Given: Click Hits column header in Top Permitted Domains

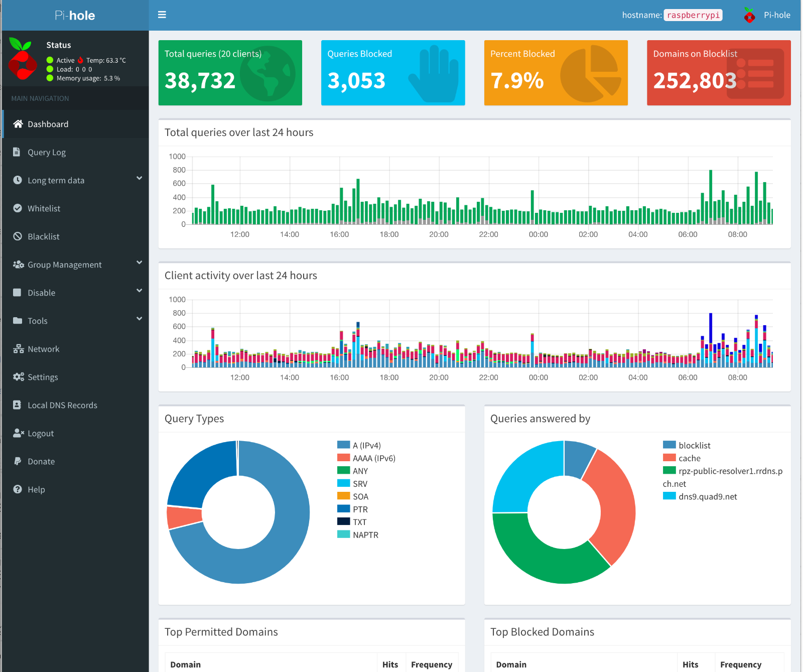Looking at the screenshot, I should pos(390,664).
